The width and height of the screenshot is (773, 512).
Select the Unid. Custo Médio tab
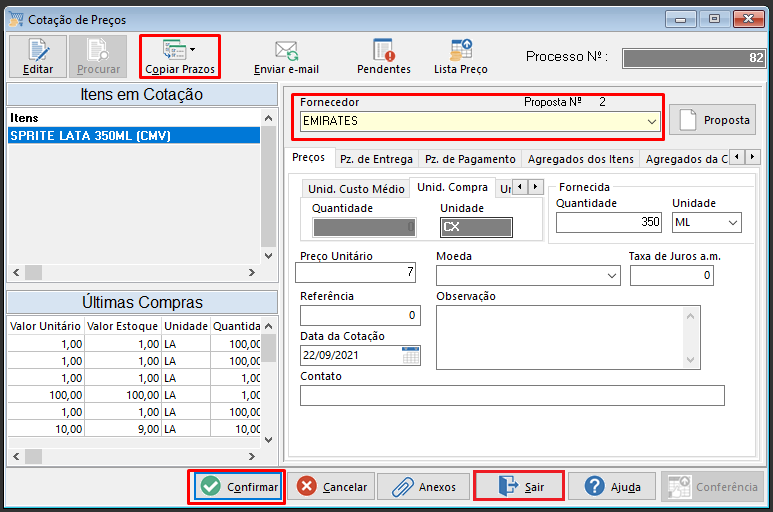point(356,189)
